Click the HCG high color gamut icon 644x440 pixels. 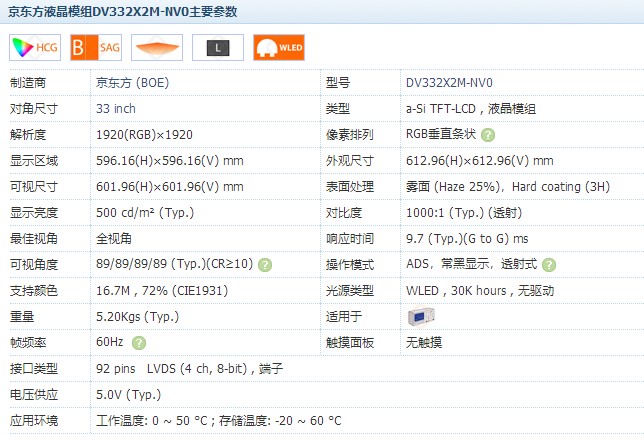(35, 48)
